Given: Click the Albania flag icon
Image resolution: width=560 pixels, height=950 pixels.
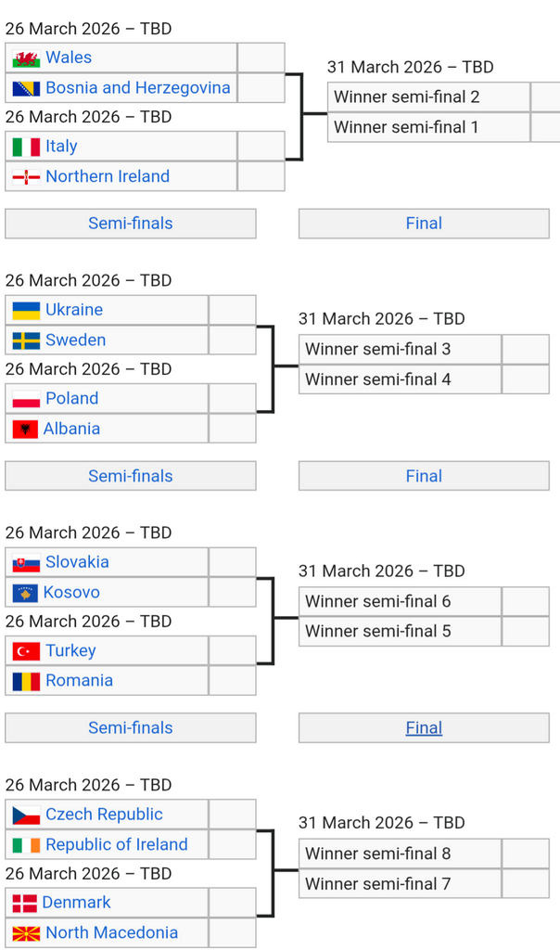Looking at the screenshot, I should (26, 430).
